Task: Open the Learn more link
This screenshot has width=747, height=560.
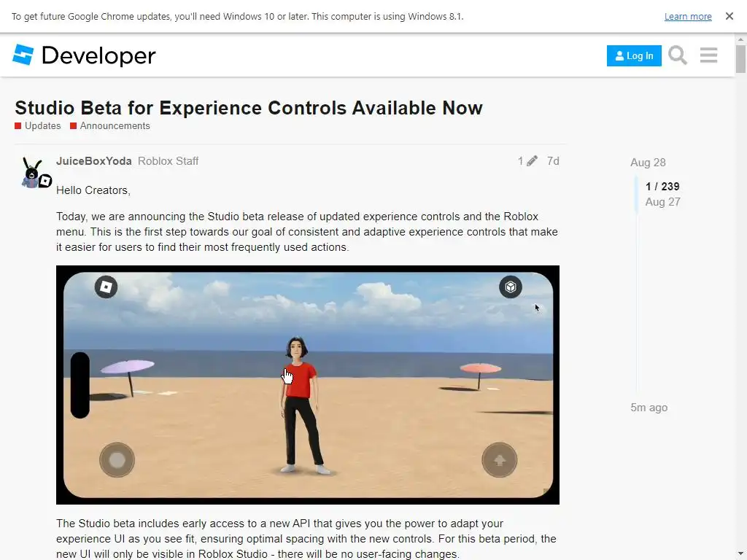Action: click(x=687, y=16)
